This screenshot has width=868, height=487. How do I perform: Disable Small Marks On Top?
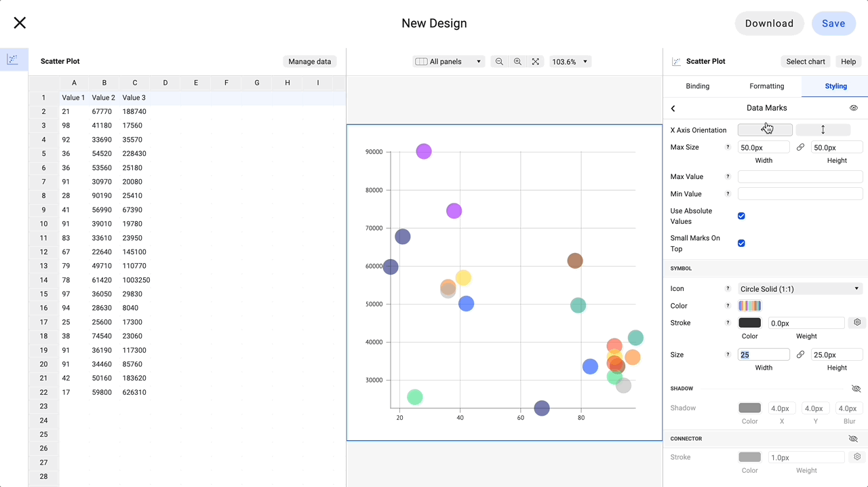741,243
